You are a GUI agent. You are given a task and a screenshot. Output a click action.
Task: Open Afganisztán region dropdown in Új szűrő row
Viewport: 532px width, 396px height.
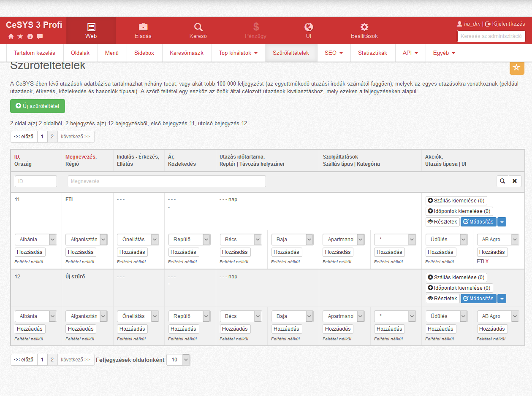[87, 316]
